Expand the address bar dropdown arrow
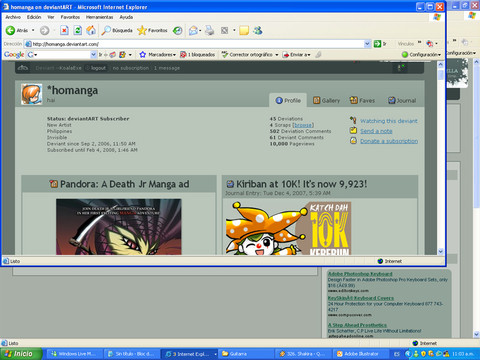The image size is (480, 360). pos(367,44)
